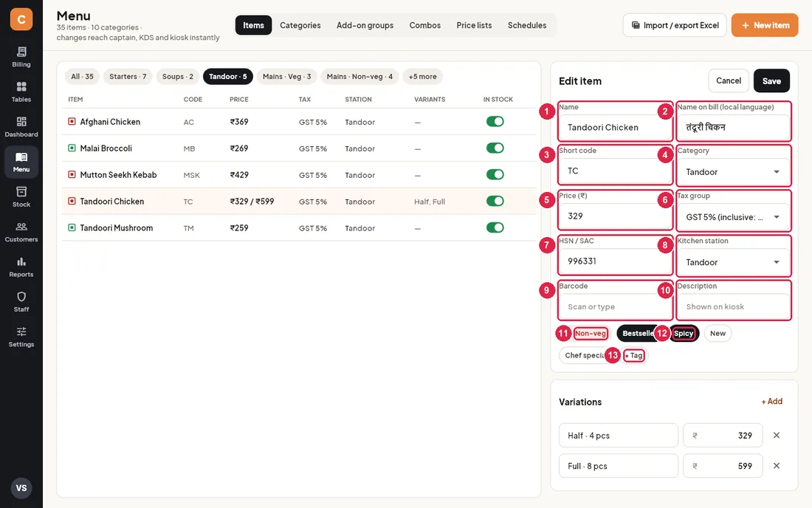Filter by All 35 items
This screenshot has width=812, height=508.
83,77
